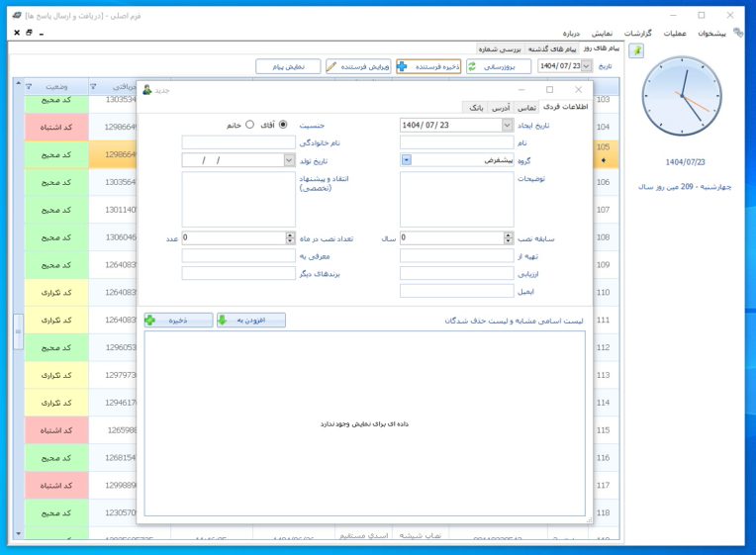Select the آقای gender radio button
756x555 pixels.
coord(283,125)
